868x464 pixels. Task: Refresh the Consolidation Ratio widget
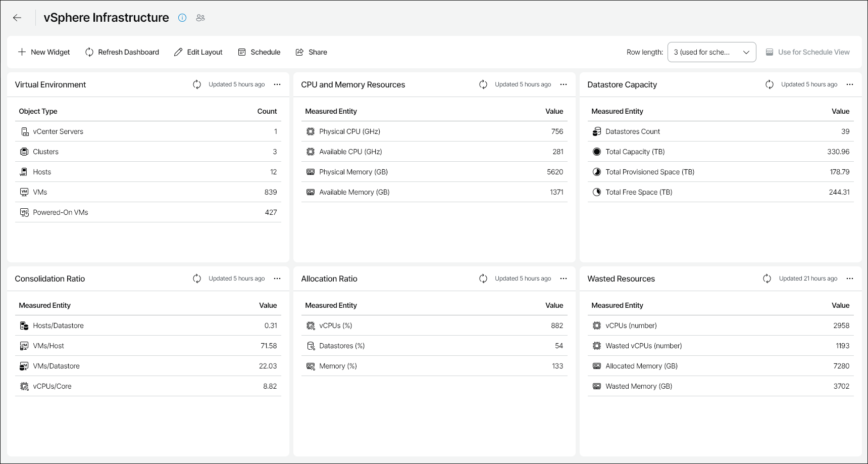pyautogui.click(x=197, y=279)
